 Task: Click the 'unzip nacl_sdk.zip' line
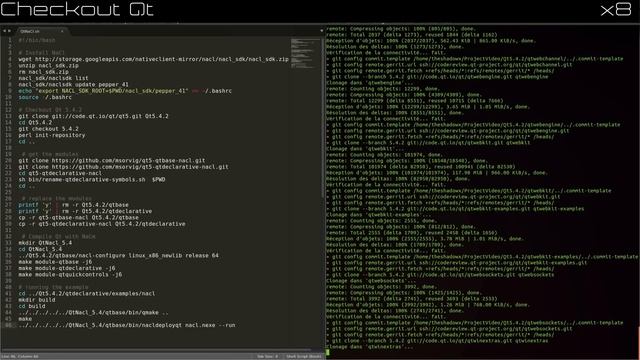(x=48, y=65)
